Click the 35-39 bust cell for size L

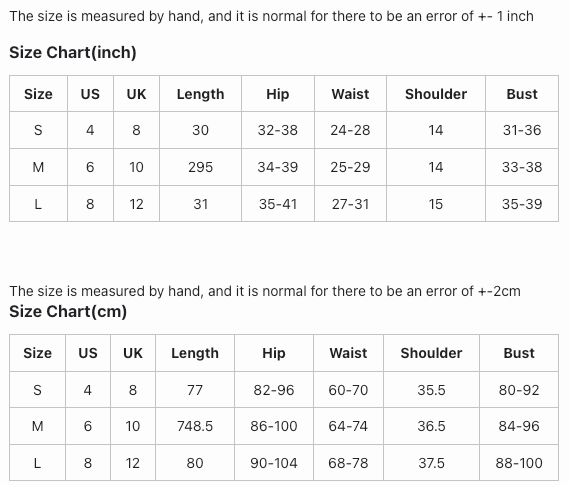[522, 204]
